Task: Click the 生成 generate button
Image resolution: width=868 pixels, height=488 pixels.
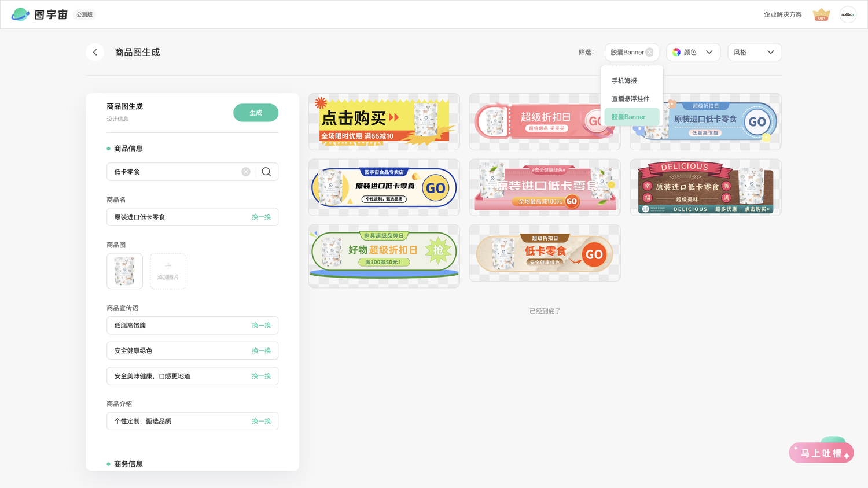Action: (256, 113)
